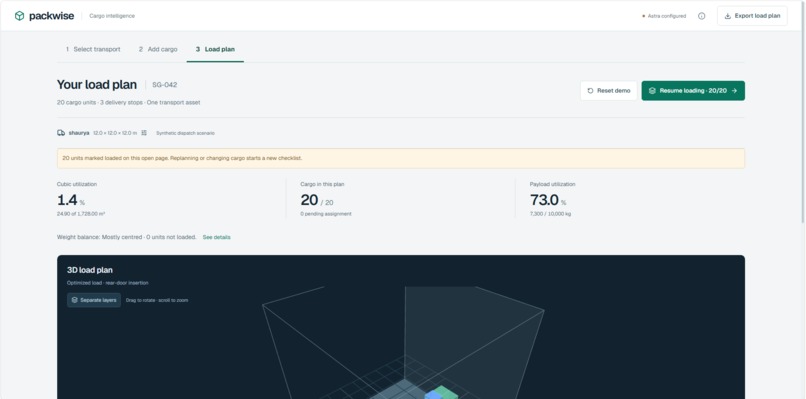Click the settings icon after vehicle dimensions
Image resolution: width=806 pixels, height=399 pixels.
pos(144,133)
